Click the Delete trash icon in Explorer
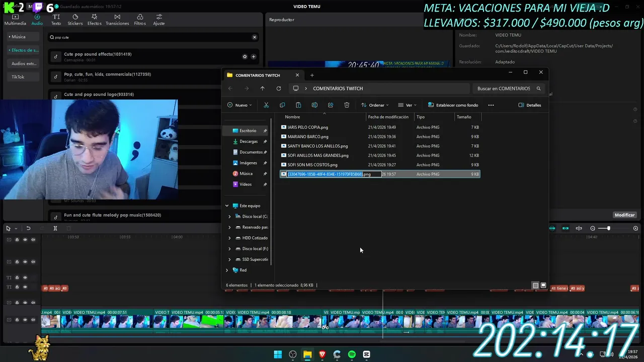The height and width of the screenshot is (362, 644). point(347,105)
